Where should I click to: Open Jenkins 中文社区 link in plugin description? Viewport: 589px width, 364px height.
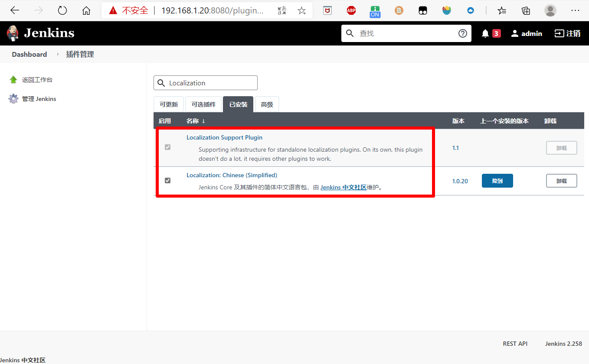click(344, 187)
